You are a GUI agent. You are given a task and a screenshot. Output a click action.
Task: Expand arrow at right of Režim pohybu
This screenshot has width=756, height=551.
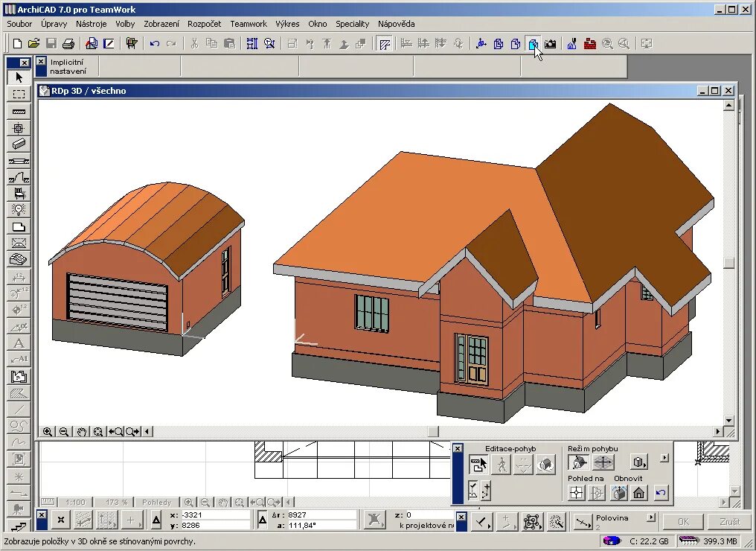click(x=664, y=457)
